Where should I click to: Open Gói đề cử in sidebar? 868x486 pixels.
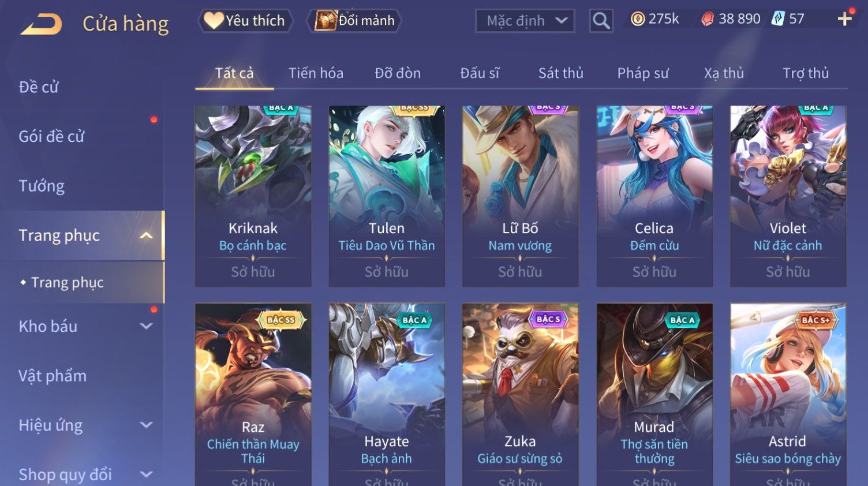pyautogui.click(x=51, y=137)
